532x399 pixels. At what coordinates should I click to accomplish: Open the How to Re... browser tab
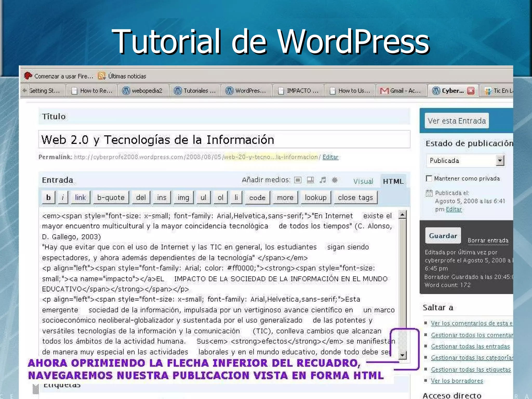[92, 91]
